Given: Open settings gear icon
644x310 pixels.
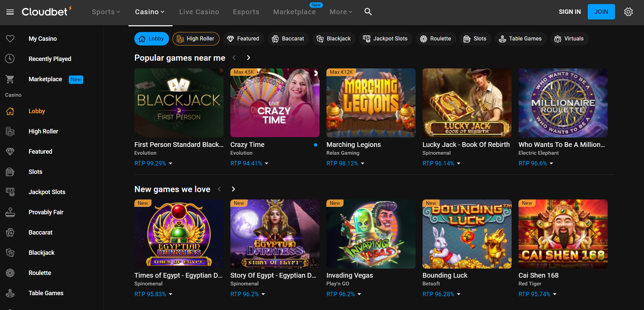Looking at the screenshot, I should click(x=628, y=12).
